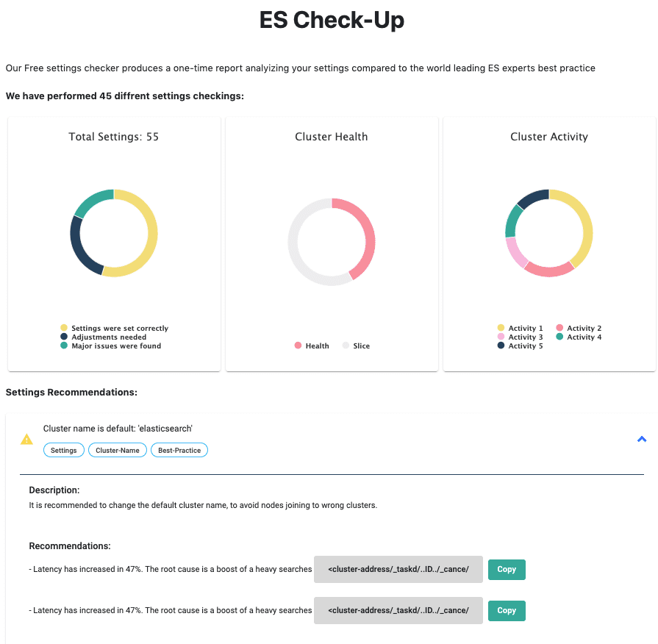Click the description sentence about default cluster name
The width and height of the screenshot is (658, 644).
(x=203, y=505)
